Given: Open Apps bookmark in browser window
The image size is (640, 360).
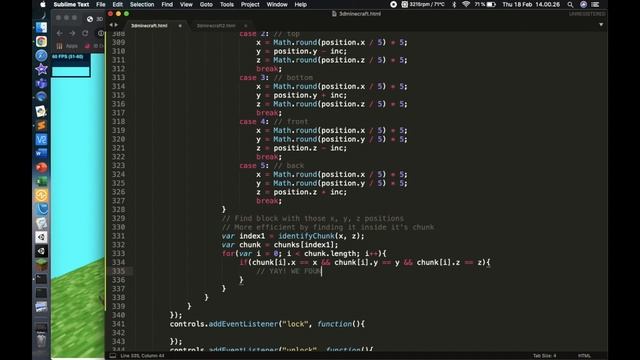Looking at the screenshot, I should 68,46.
